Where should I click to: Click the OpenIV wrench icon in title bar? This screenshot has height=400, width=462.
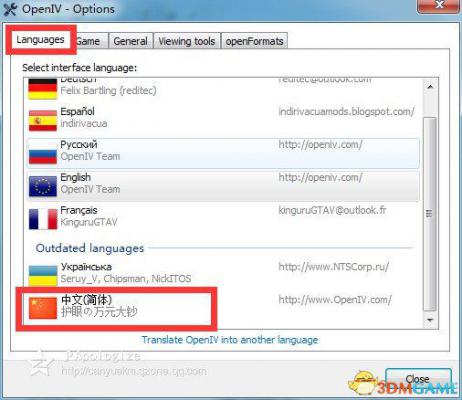pyautogui.click(x=10, y=9)
